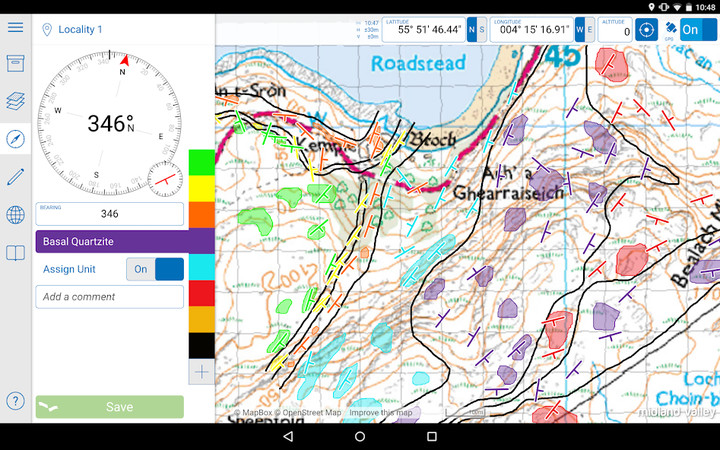Open help with the question mark icon

(x=15, y=401)
